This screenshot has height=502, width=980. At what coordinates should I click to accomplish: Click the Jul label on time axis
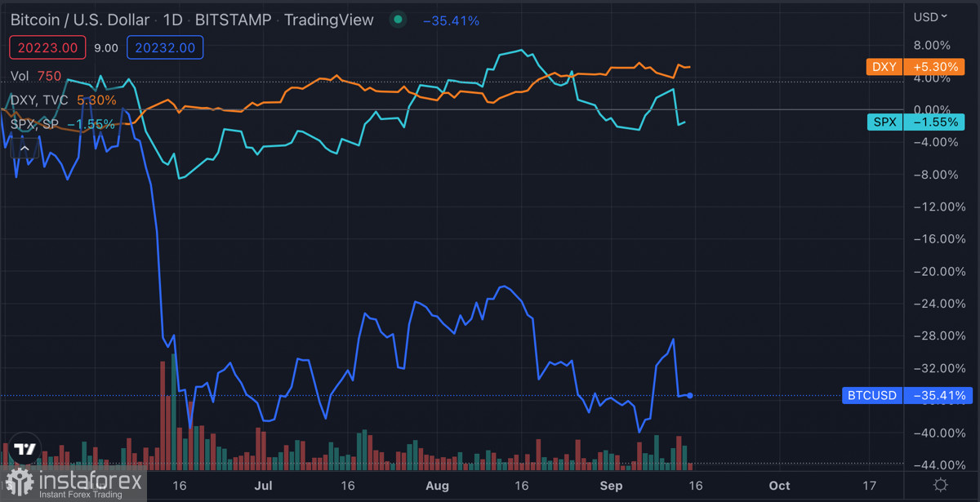pyautogui.click(x=263, y=486)
